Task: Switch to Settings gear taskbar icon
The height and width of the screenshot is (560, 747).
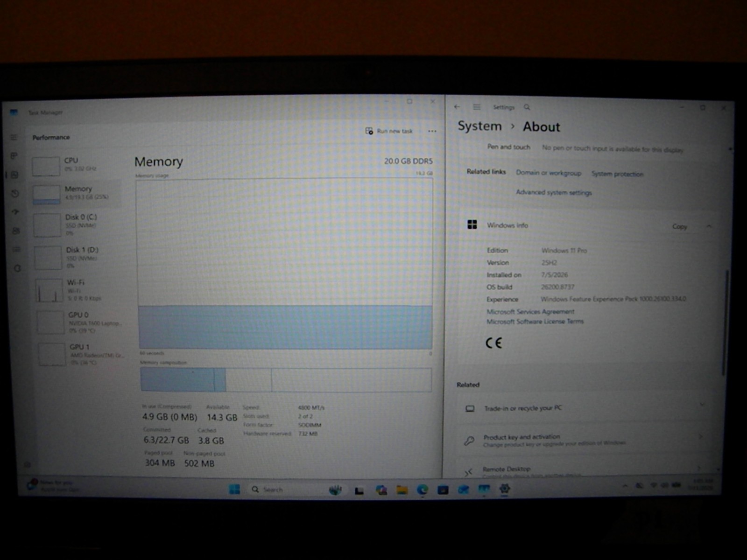Action: pos(504,489)
